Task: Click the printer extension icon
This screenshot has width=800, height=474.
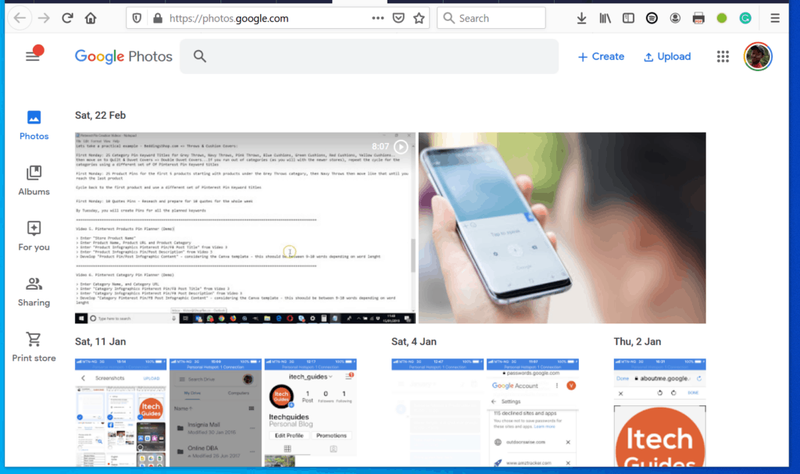Action: [x=698, y=18]
